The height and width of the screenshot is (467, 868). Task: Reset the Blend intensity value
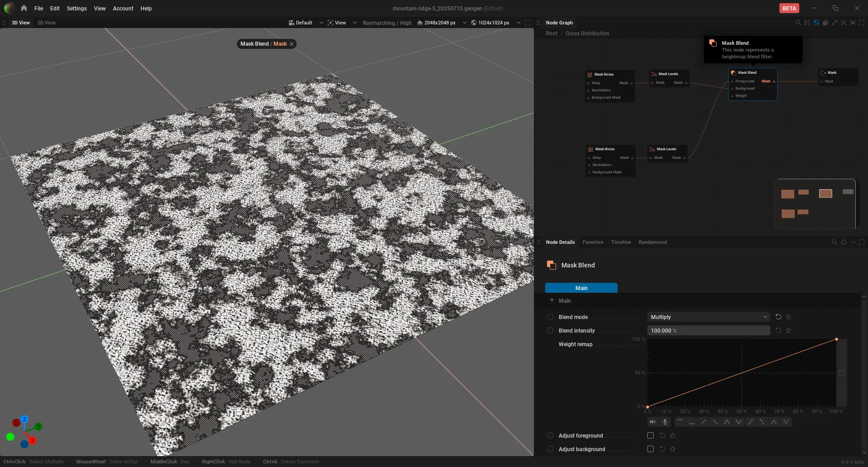[778, 330]
